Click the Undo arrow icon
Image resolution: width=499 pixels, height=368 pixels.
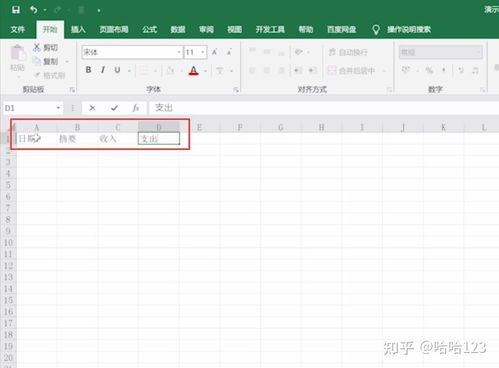(33, 10)
